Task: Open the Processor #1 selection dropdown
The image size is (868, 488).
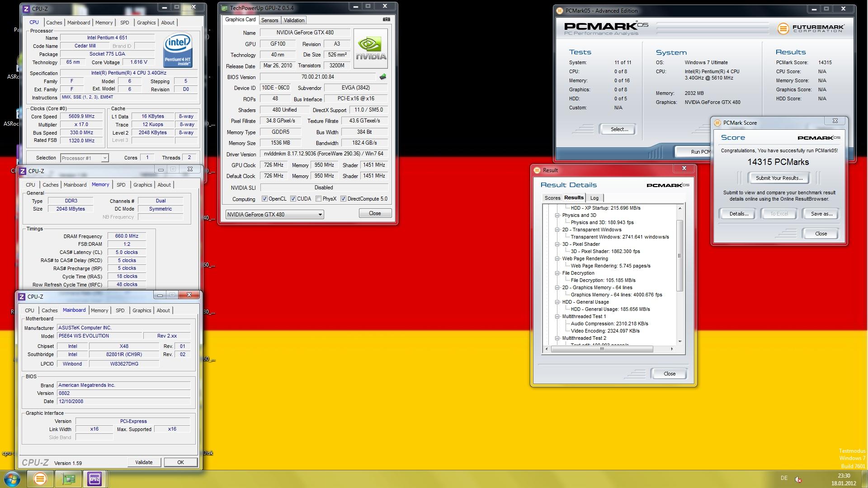Action: (x=84, y=158)
